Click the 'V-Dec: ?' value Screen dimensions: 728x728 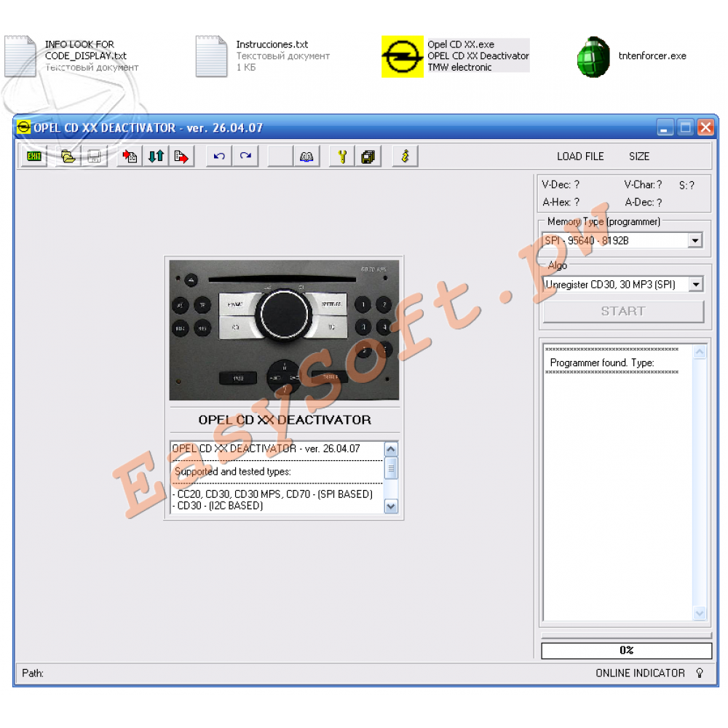tap(561, 185)
